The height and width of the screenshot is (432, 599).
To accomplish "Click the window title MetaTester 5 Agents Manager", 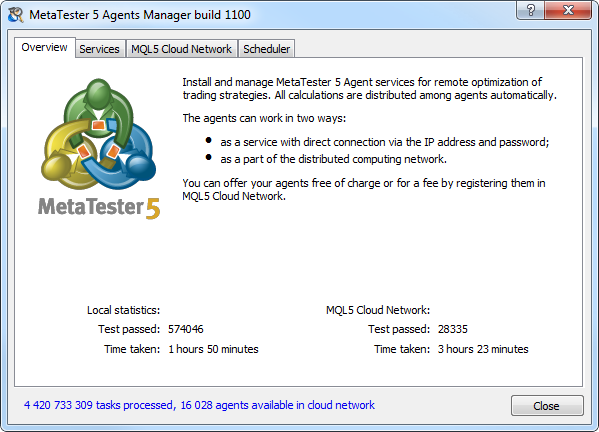I will [x=140, y=15].
